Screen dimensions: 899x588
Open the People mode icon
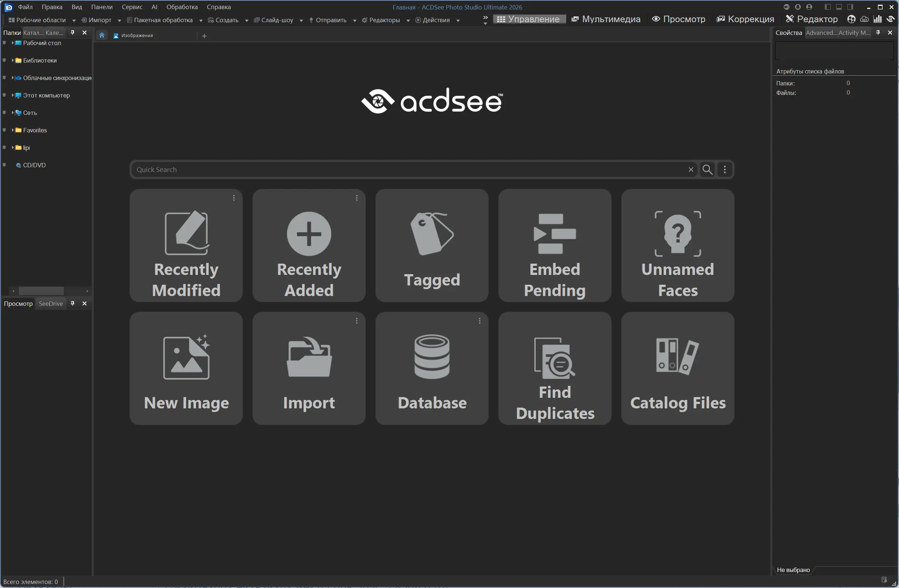pos(851,19)
